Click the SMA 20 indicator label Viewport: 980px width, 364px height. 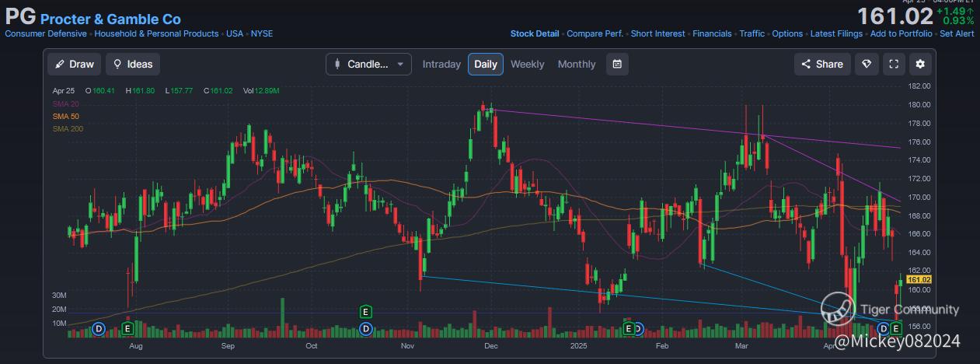(x=65, y=103)
